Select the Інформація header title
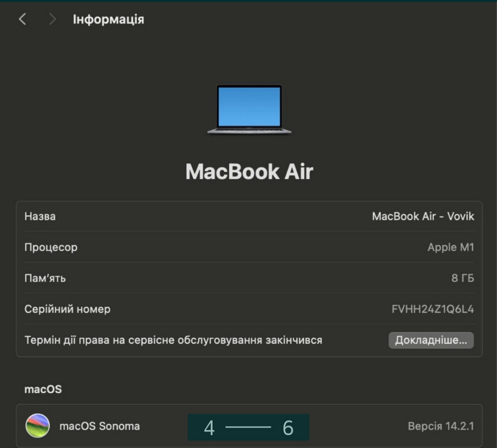Screen dimensions: 497x448 point(107,19)
